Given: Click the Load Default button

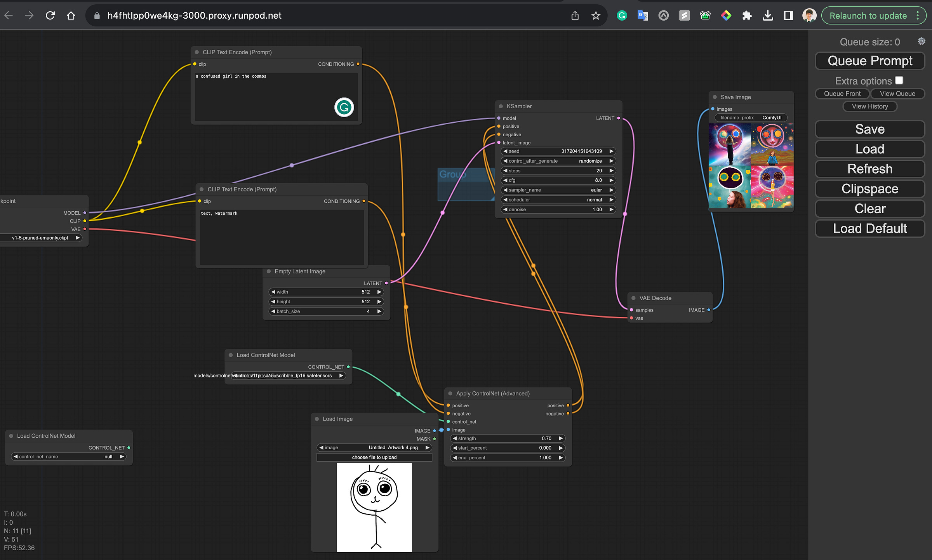Looking at the screenshot, I should point(869,228).
